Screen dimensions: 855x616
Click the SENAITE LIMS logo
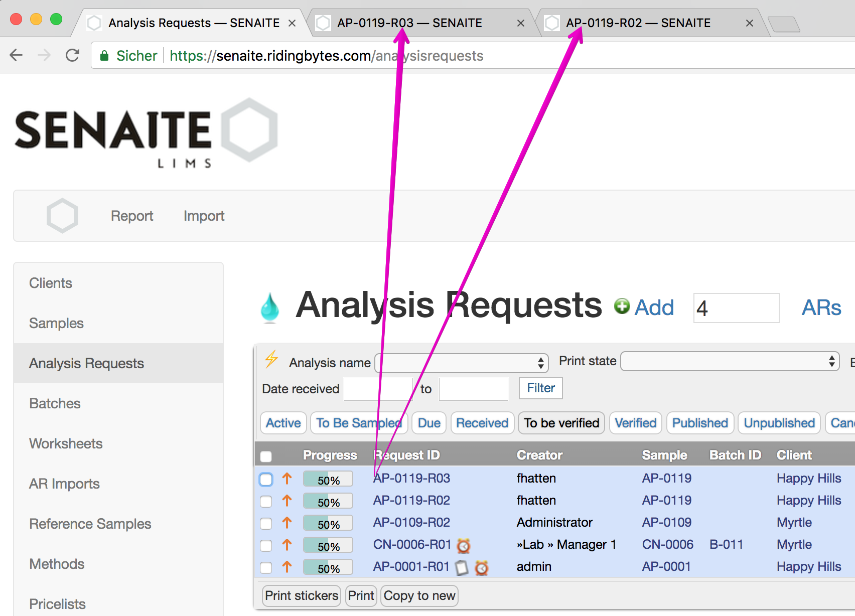[146, 133]
